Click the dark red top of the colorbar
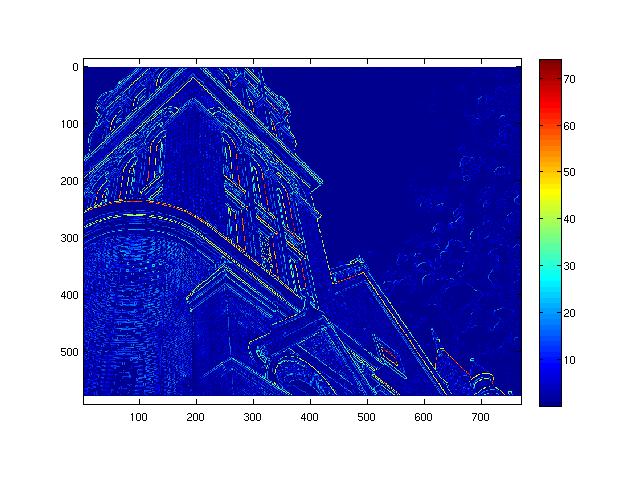 pyautogui.click(x=550, y=65)
